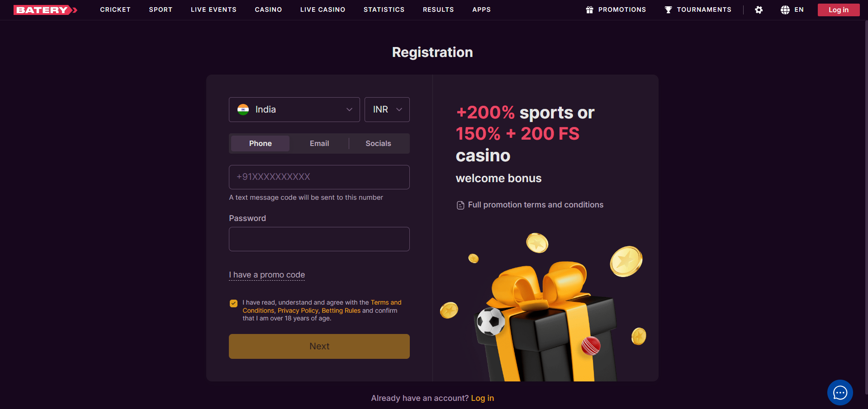This screenshot has height=409, width=868.
Task: Select the Phone registration tab
Action: click(260, 144)
